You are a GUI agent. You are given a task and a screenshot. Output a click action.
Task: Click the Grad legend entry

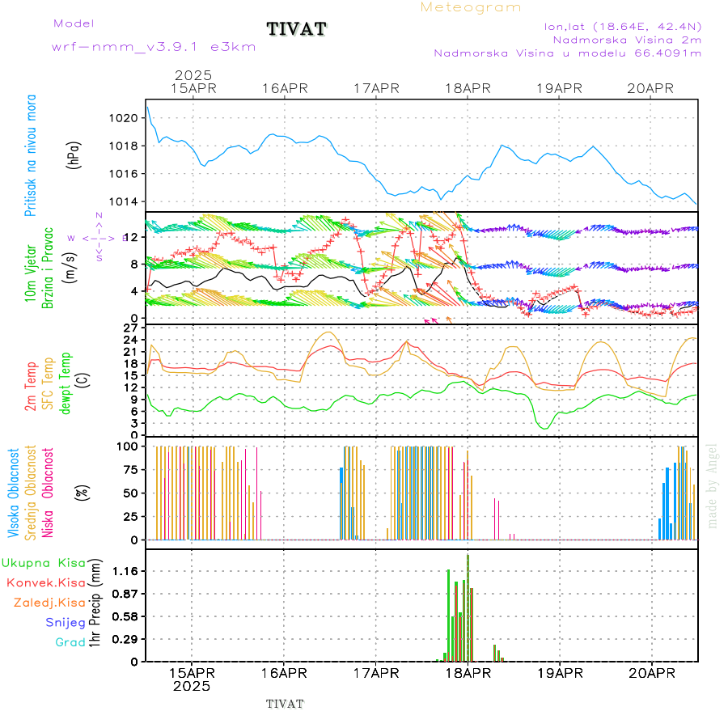point(70,642)
